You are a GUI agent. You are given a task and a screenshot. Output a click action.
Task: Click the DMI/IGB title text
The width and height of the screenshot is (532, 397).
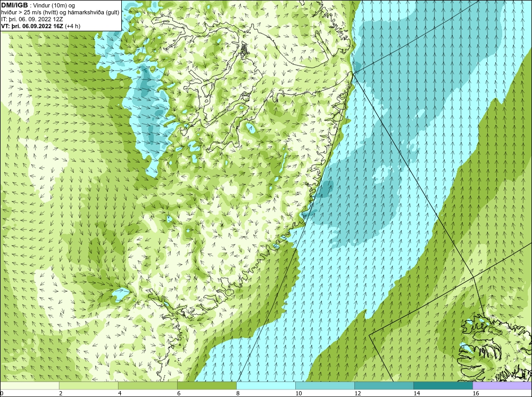coord(14,5)
